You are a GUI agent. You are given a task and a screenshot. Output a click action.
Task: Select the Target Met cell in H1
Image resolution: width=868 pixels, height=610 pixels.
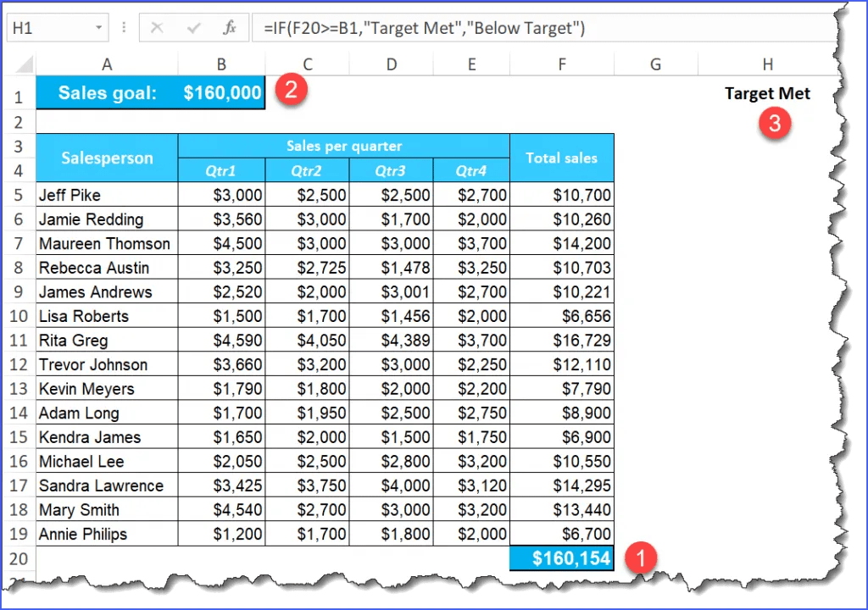coord(767,93)
